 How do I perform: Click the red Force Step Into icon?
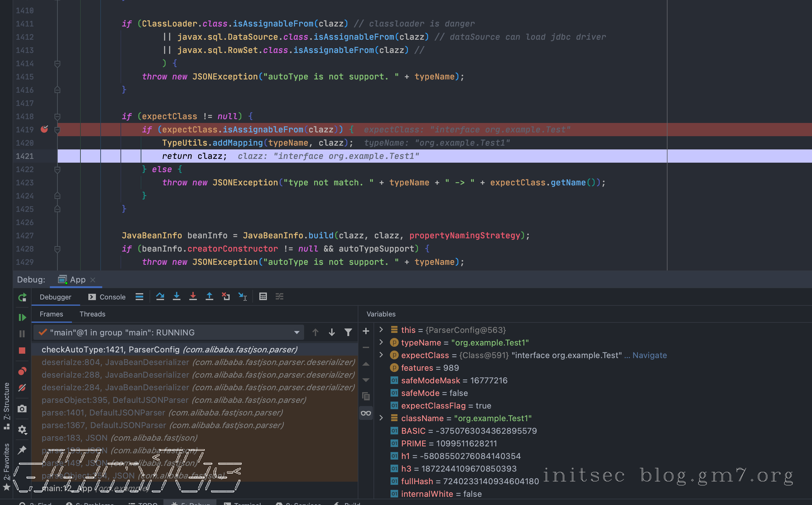click(193, 297)
